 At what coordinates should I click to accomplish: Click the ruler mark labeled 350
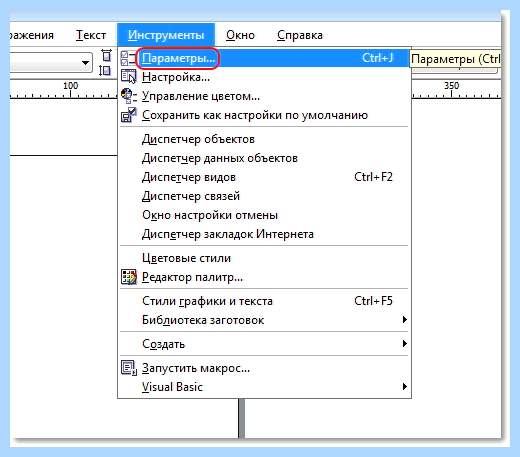[x=451, y=86]
